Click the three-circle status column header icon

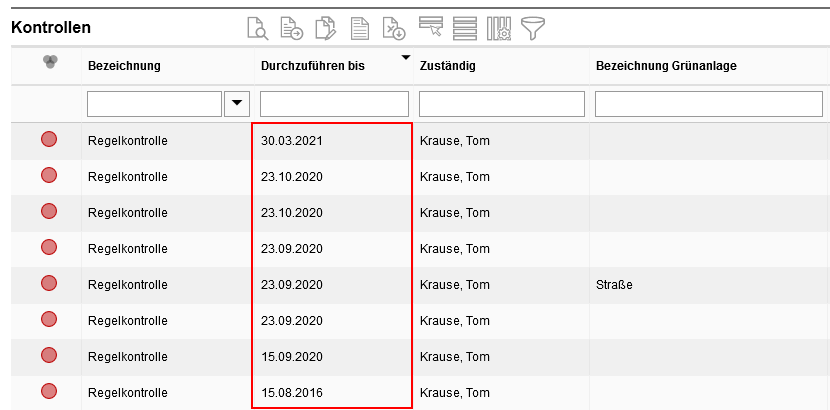pos(49,63)
